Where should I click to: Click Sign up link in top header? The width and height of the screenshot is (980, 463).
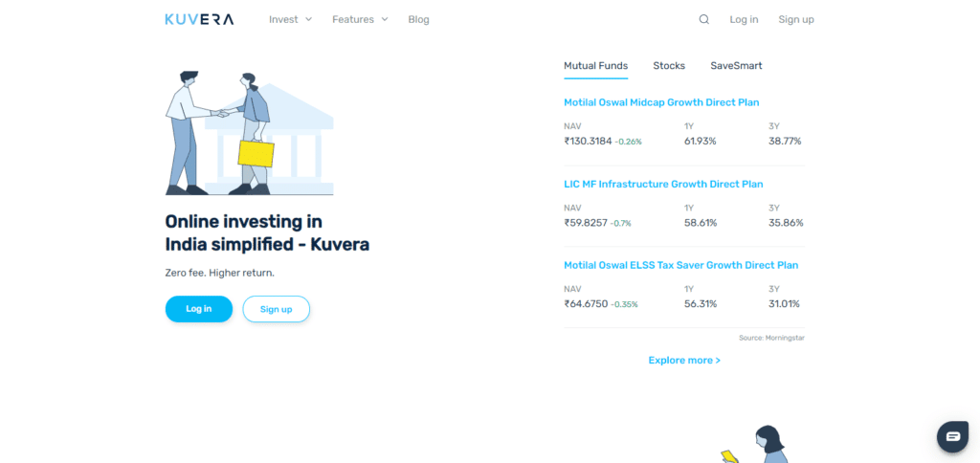[x=796, y=19]
